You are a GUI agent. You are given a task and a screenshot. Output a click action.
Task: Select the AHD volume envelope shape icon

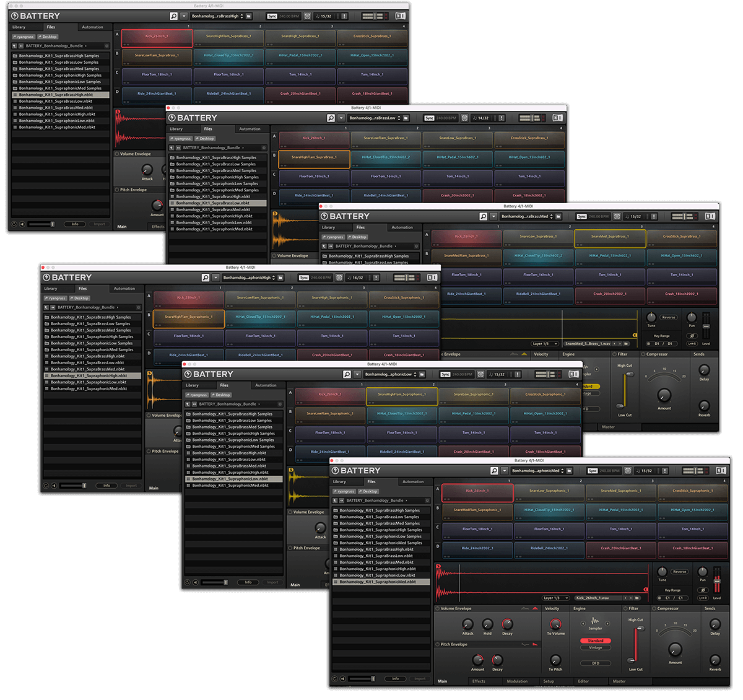click(x=525, y=608)
